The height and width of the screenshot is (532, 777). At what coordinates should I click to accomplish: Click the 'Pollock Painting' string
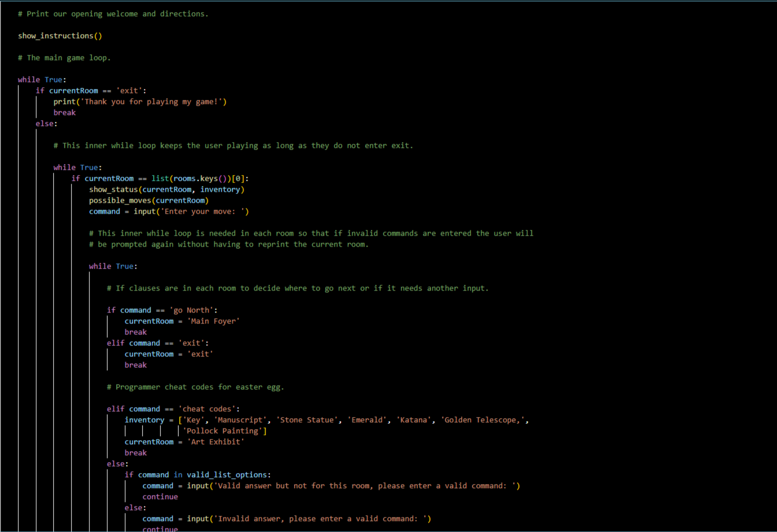pyautogui.click(x=222, y=431)
